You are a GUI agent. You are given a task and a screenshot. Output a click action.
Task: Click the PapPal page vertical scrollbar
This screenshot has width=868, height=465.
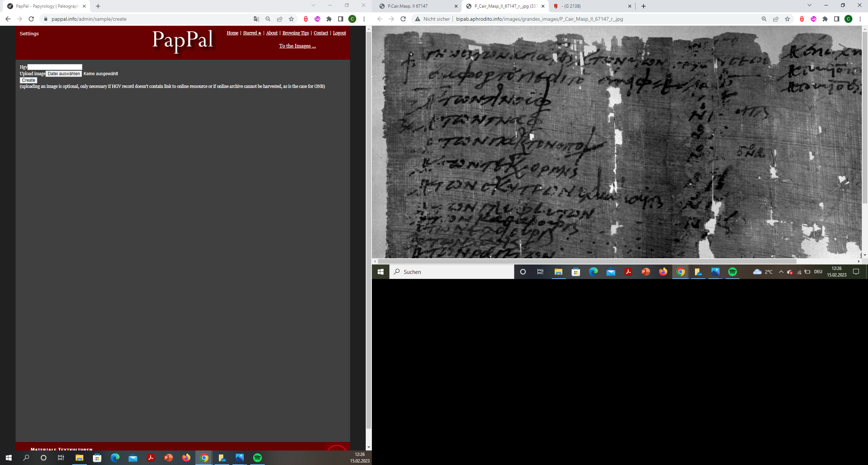[369, 230]
